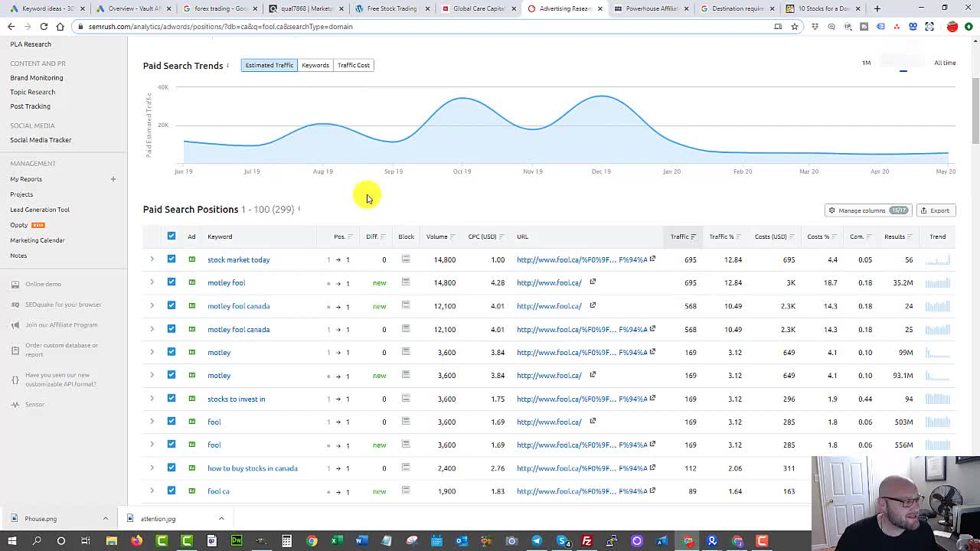Click the browser address bar
Image resolution: width=980 pixels, height=551 pixels.
(429, 26)
